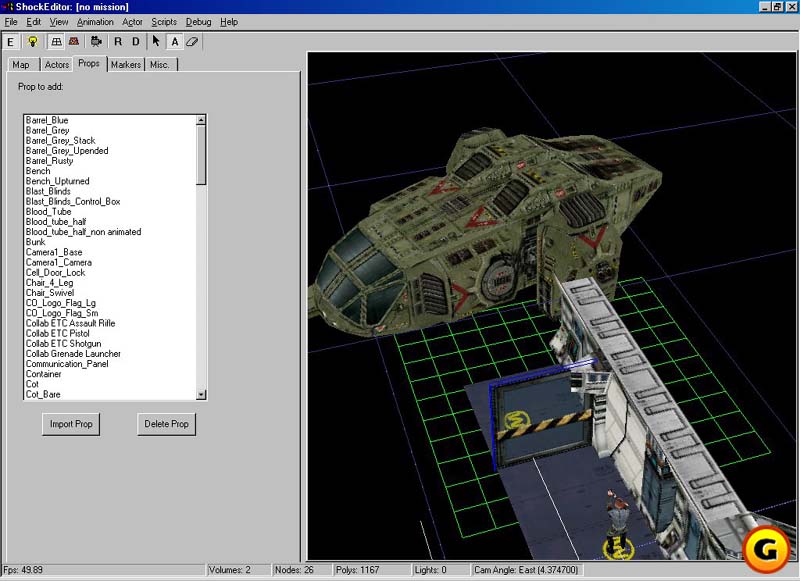The width and height of the screenshot is (800, 581).
Task: Select the arrow pointer tool
Action: [x=156, y=42]
